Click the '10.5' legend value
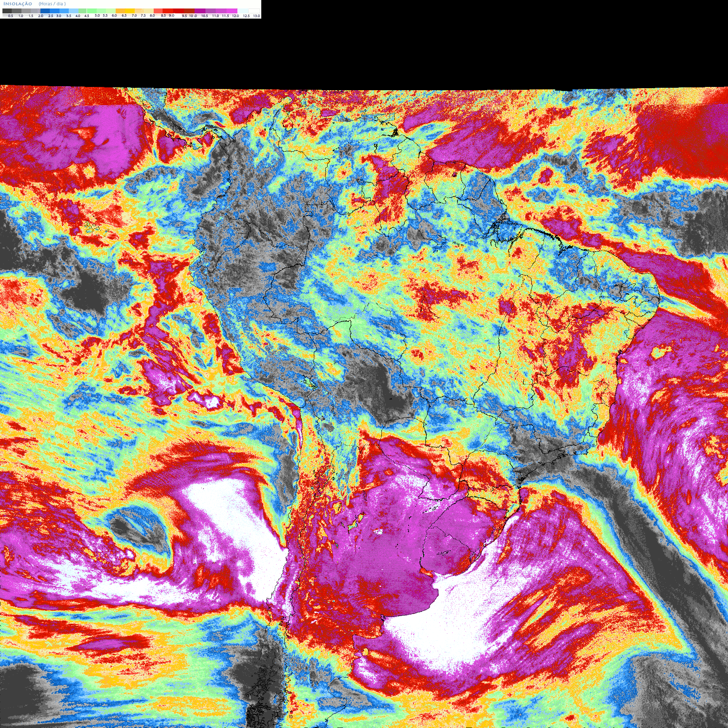Screen dimensions: 728x728 pyautogui.click(x=205, y=16)
